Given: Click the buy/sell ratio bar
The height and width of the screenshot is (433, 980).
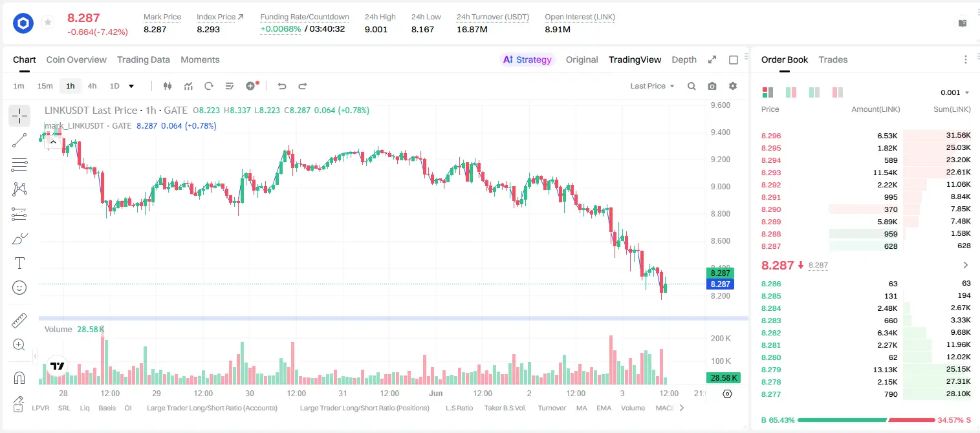Looking at the screenshot, I should [x=866, y=420].
